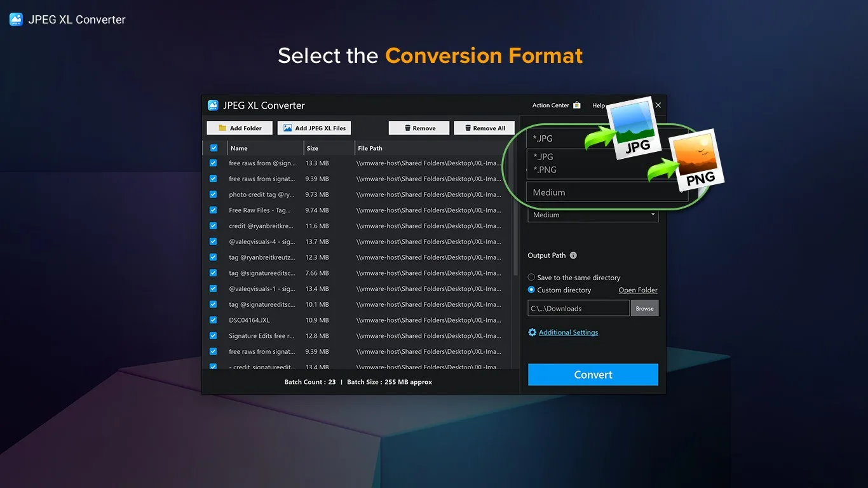Click the blue Convert button
This screenshot has width=868, height=488.
pos(593,374)
